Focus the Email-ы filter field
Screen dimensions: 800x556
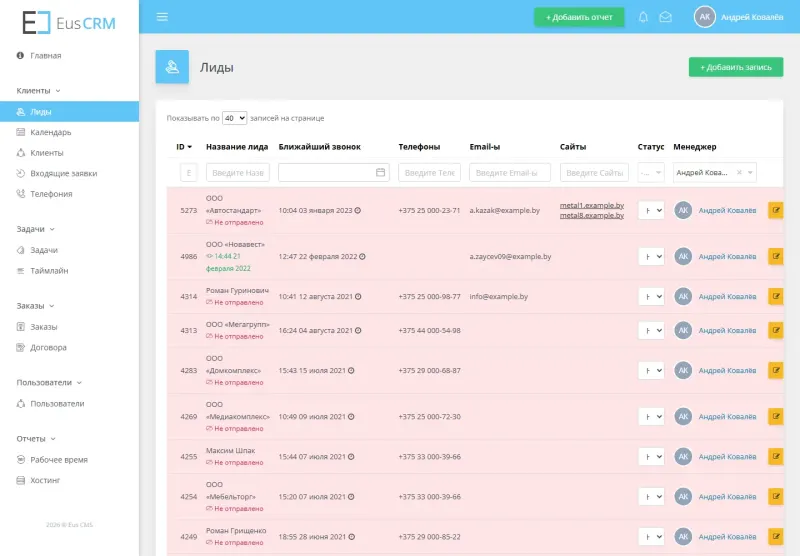[x=510, y=172]
